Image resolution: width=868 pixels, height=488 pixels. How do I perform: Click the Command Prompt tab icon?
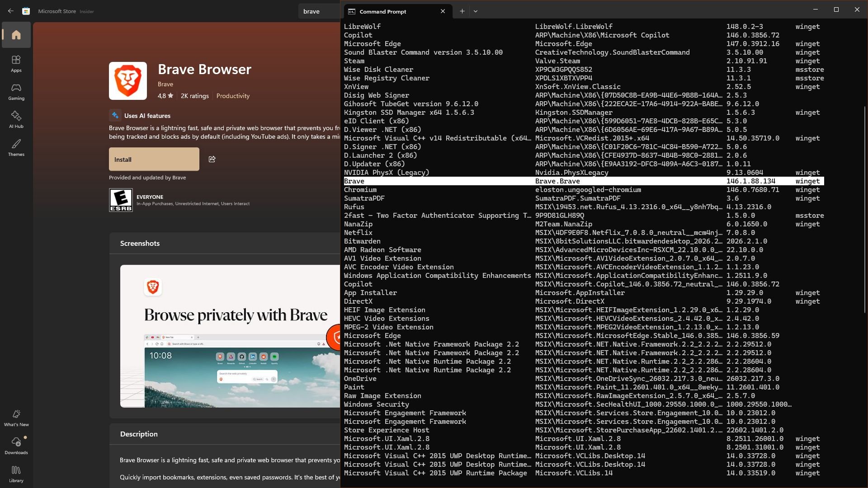(352, 12)
